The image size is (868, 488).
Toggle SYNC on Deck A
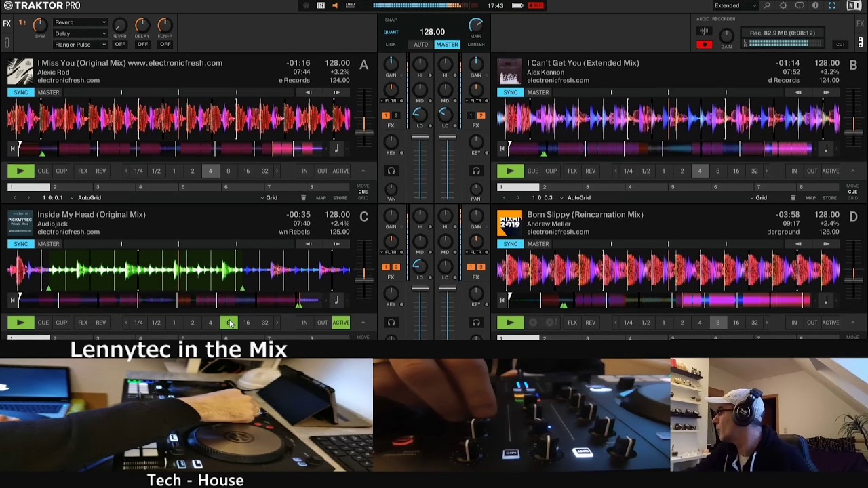click(x=21, y=92)
